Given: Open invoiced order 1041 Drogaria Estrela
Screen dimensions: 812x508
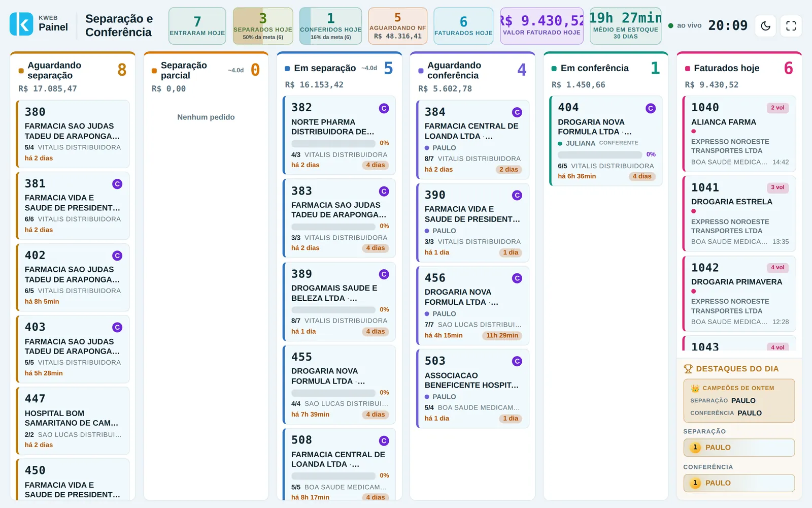Looking at the screenshot, I should click(x=739, y=213).
